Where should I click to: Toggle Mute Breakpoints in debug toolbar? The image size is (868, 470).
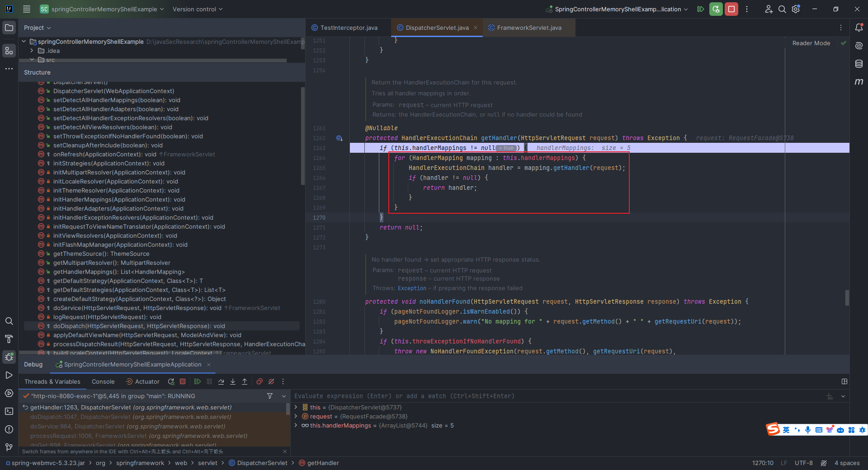tap(271, 381)
